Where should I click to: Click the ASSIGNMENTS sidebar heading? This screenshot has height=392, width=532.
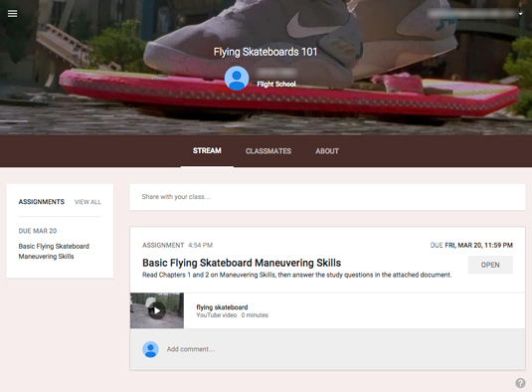(x=42, y=202)
